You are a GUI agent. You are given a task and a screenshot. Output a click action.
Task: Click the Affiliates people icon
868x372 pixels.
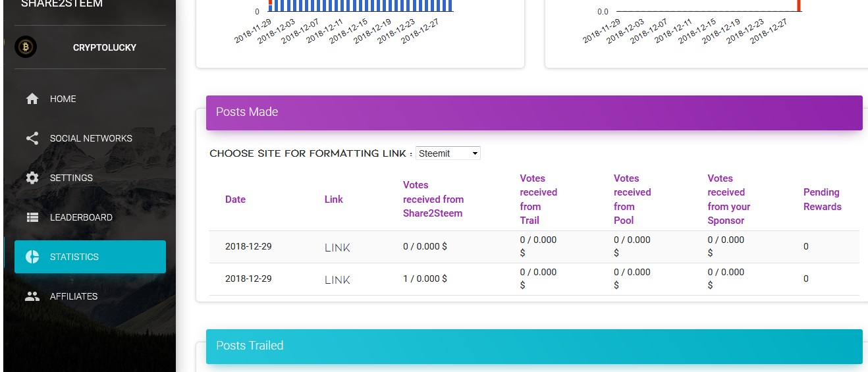[32, 296]
